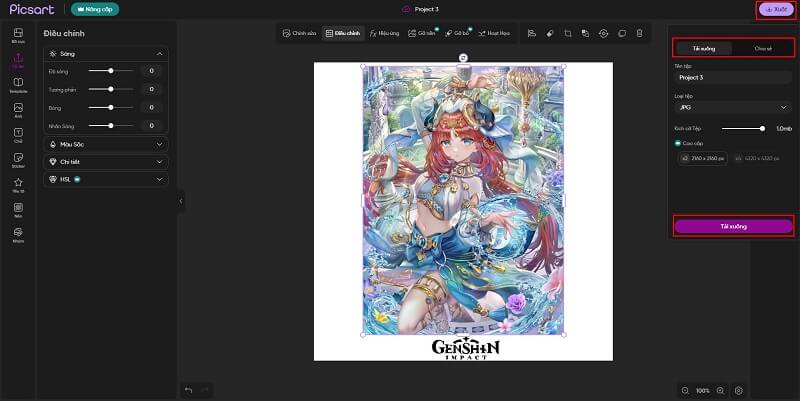Open the Sticker sidebar panel
The image size is (800, 401).
[18, 160]
